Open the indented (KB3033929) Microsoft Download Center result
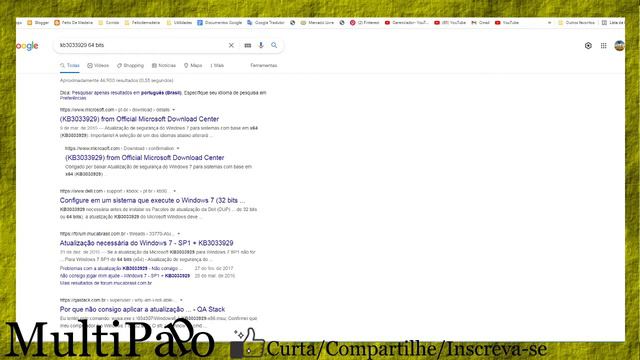Viewport: 640px width, 360px height. (x=144, y=158)
